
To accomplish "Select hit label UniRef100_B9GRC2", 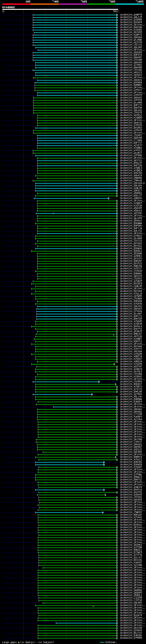I will pos(131,251).
